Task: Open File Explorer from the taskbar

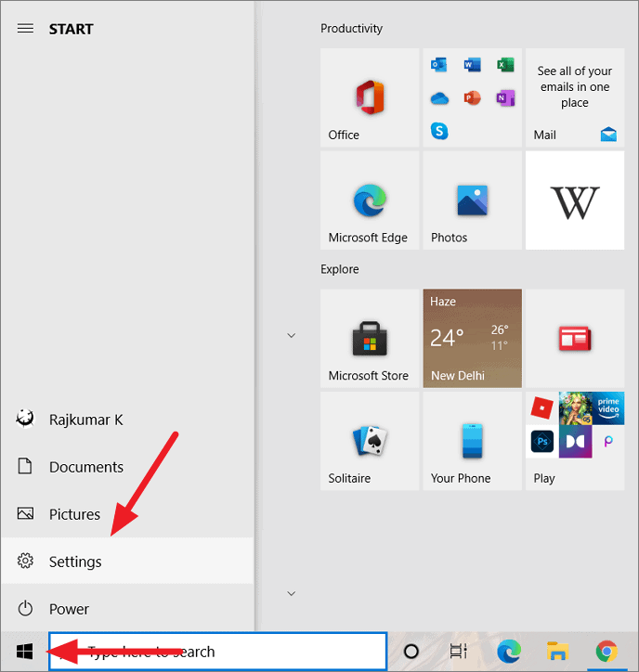Action: (557, 652)
